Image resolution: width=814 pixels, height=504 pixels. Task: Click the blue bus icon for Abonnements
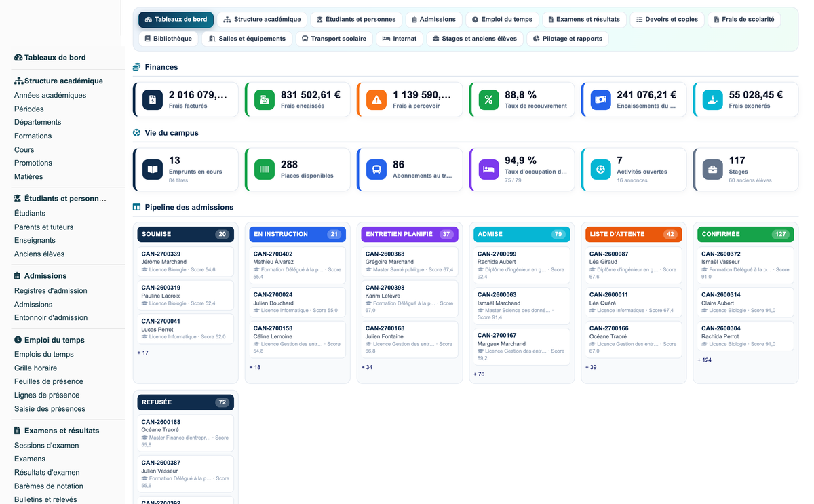pos(376,170)
